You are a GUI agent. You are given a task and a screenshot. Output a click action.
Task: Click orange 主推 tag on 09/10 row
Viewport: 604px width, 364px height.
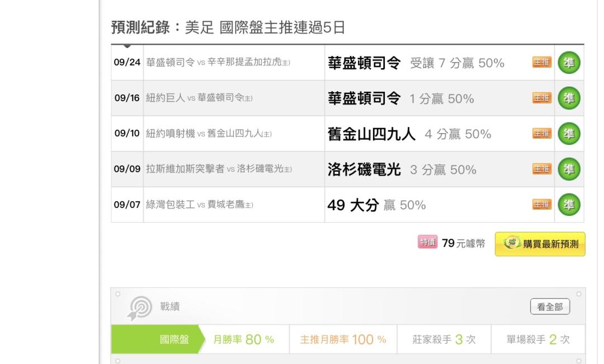point(542,133)
